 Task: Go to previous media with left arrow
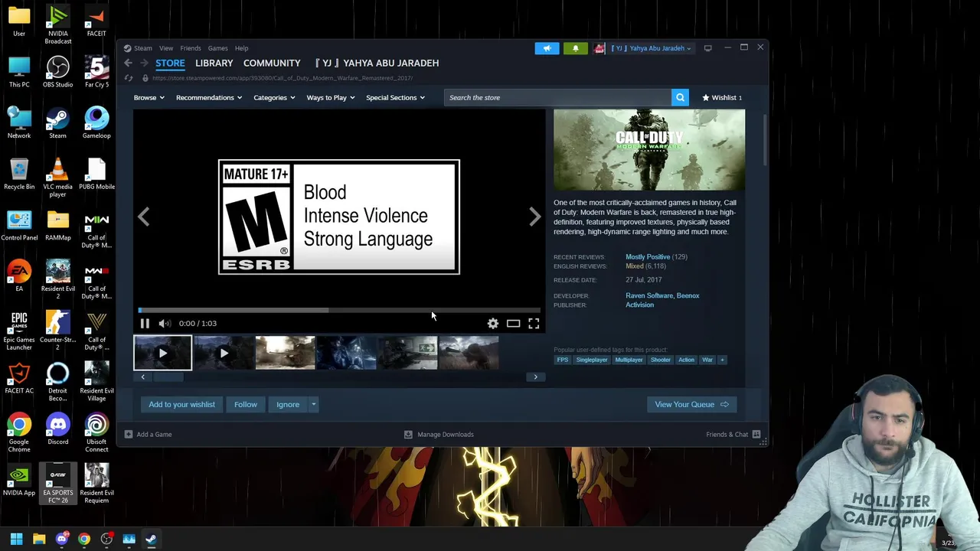143,217
